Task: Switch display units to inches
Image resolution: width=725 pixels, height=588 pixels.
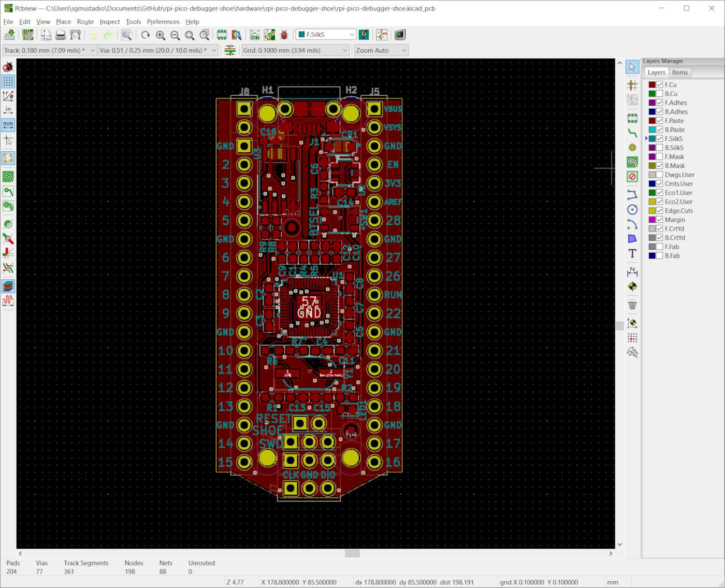Action: pos(8,109)
